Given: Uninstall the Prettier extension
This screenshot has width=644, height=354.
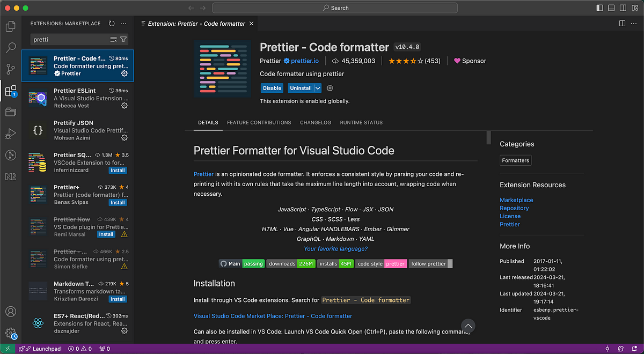Looking at the screenshot, I should click(301, 88).
